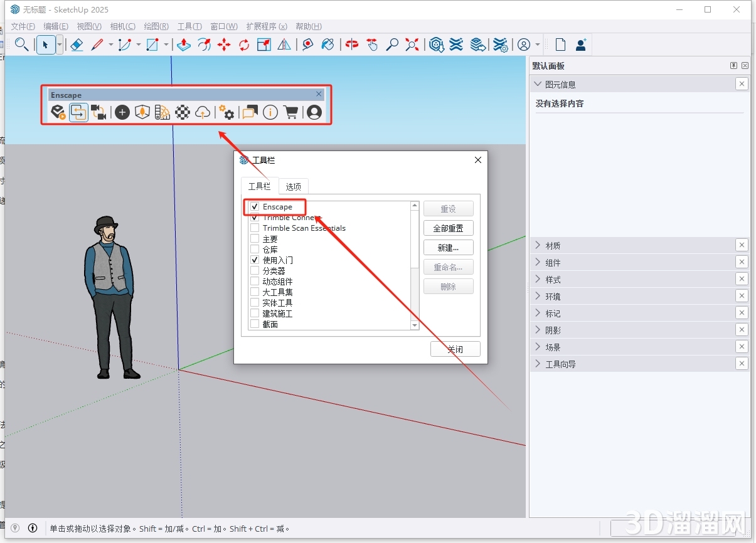Open the 扩展程序 menu
The height and width of the screenshot is (543, 756).
point(267,26)
